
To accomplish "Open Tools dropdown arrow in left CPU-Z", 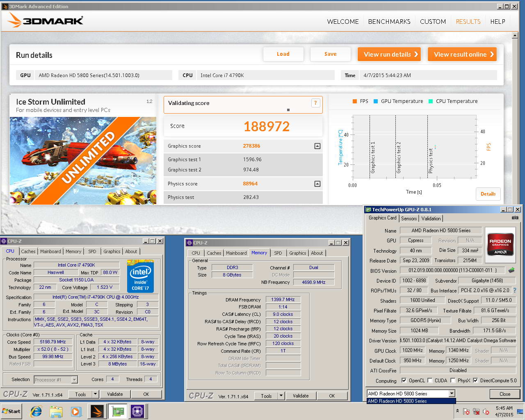I will pos(95,394).
